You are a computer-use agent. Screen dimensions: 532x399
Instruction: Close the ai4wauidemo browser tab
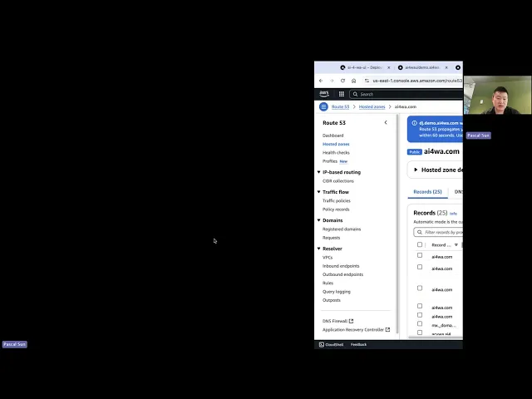pyautogui.click(x=446, y=67)
